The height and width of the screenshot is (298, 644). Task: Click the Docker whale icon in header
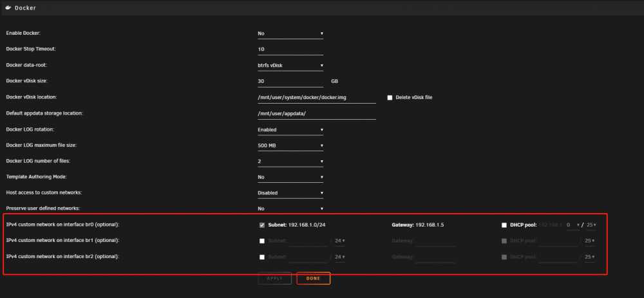(x=8, y=8)
